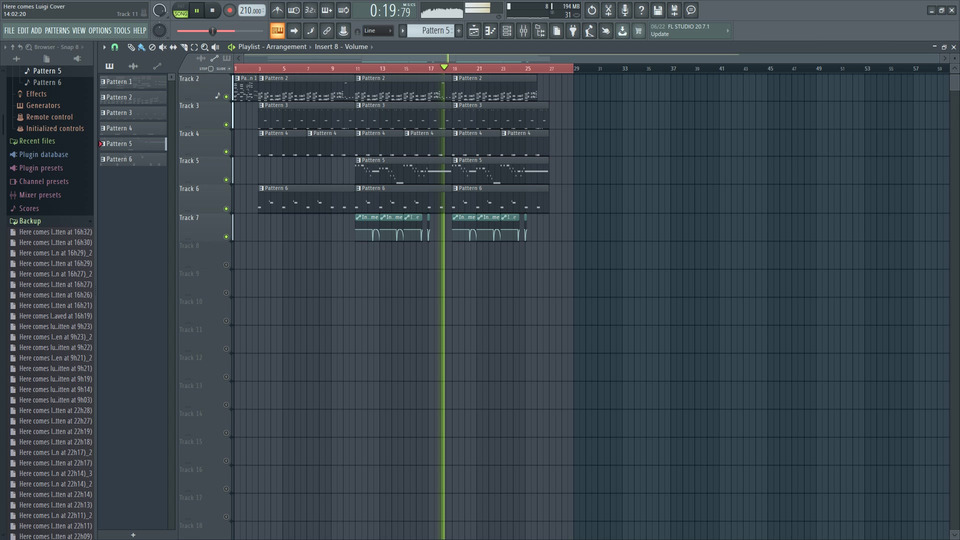Toggle loop recording icon
The image size is (960, 540).
click(343, 10)
